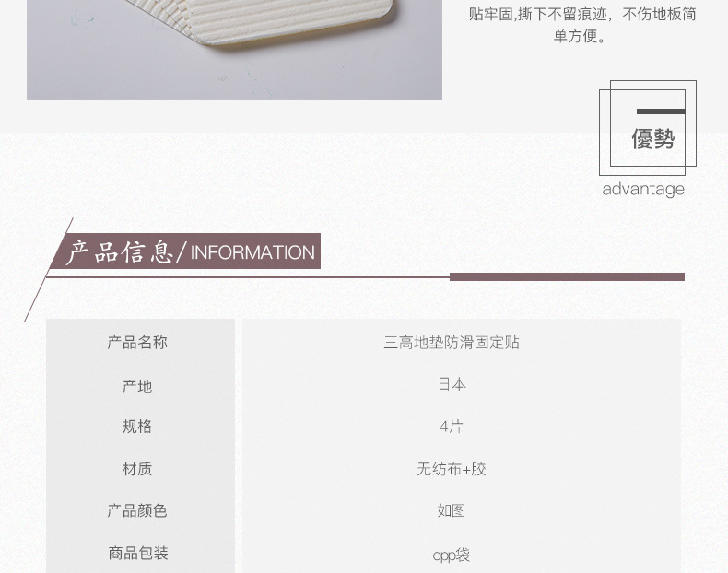Screen dimensions: 728x573
Task: Click the 产品颜色 color label
Action: 137,510
